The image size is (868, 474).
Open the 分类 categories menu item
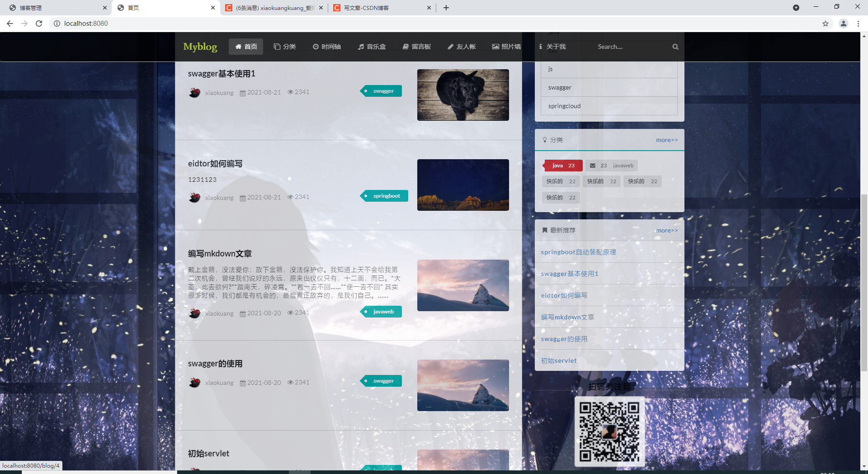(x=285, y=47)
